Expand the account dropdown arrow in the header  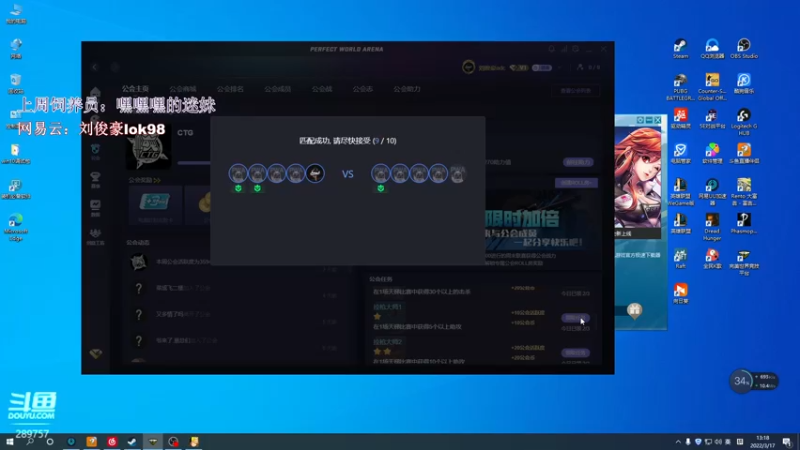560,67
